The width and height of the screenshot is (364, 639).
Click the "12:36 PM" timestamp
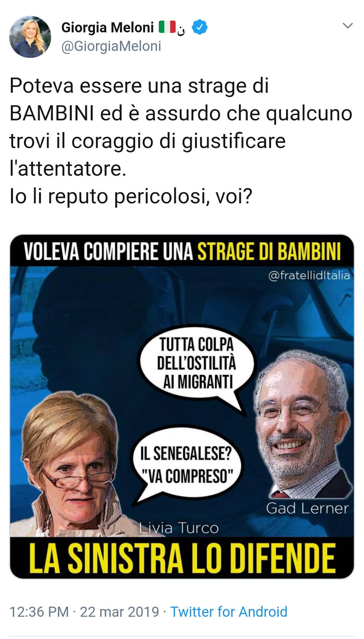point(39,611)
